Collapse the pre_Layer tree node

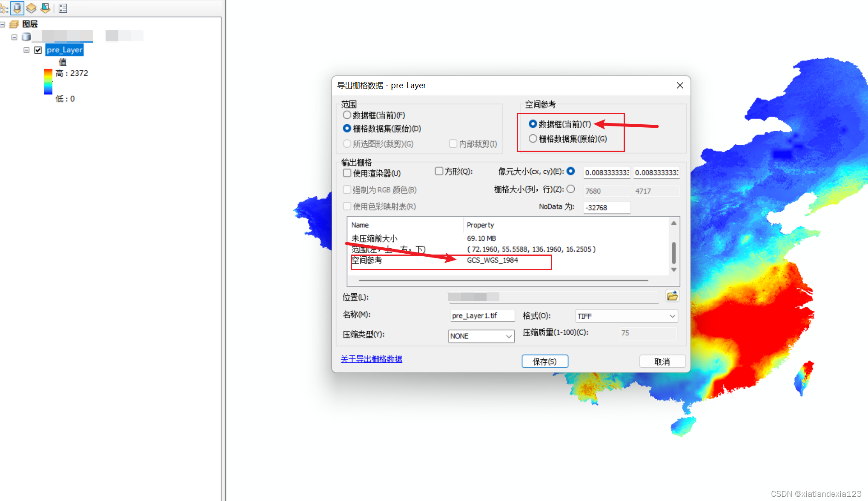[26, 50]
